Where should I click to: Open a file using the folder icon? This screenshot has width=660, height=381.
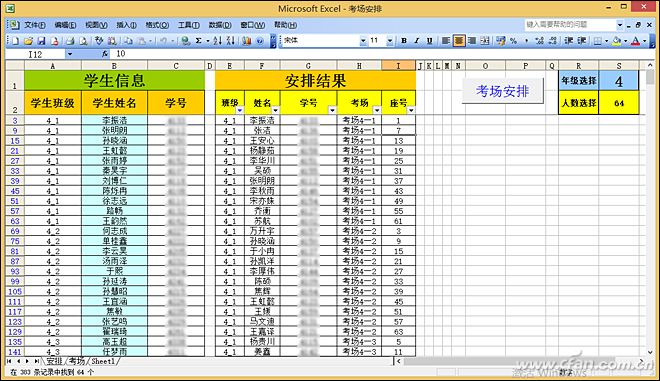pyautogui.click(x=28, y=41)
